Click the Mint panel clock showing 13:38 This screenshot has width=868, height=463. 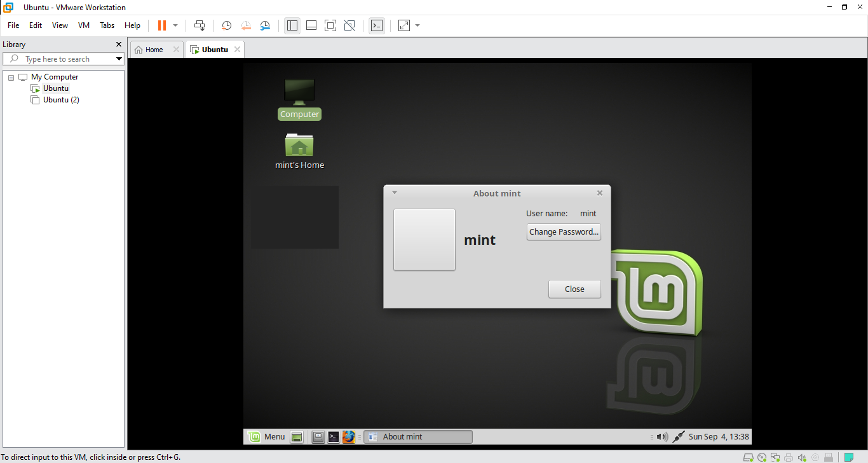coord(719,437)
